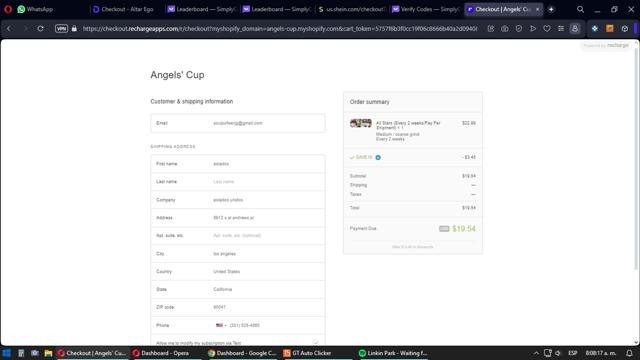Click the address bar URL

pyautogui.click(x=280, y=29)
